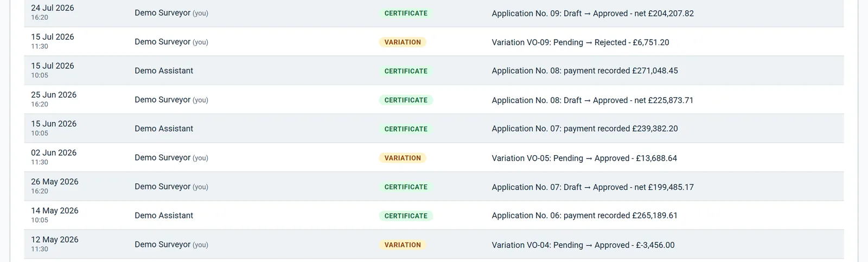Click 'Application No. 06: payment recorded £265,189.61'
The image size is (868, 262).
pos(584,215)
